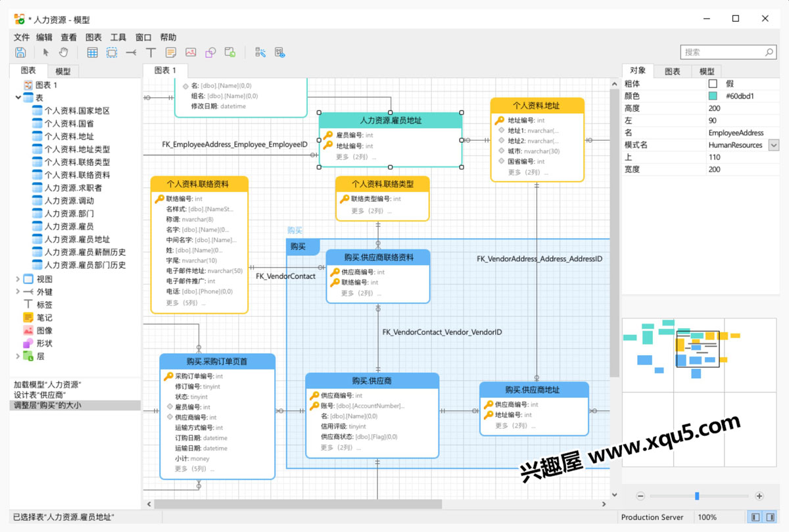Image resolution: width=789 pixels, height=532 pixels.
Task: Choose the layer tool icon
Action: click(x=230, y=53)
